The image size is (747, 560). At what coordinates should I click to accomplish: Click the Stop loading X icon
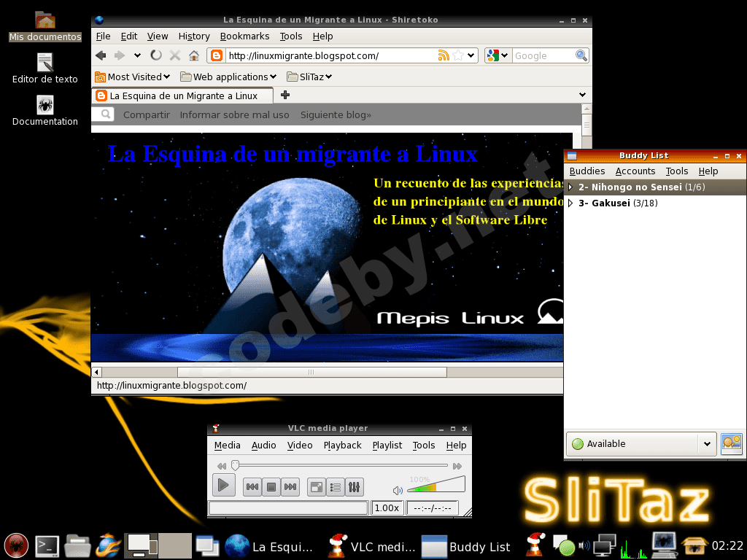pos(175,55)
